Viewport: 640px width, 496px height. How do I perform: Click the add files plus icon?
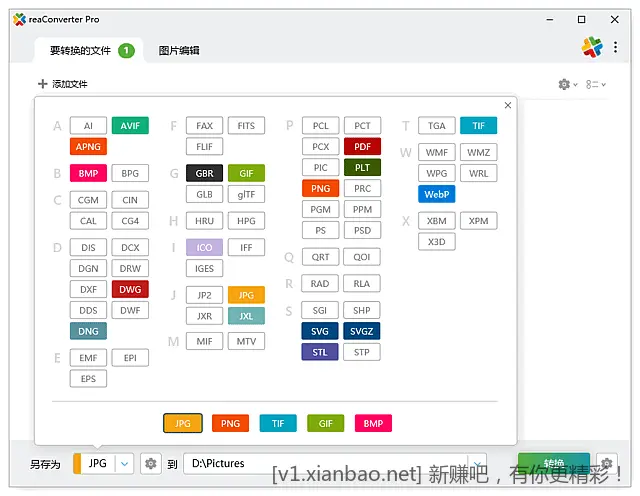42,84
